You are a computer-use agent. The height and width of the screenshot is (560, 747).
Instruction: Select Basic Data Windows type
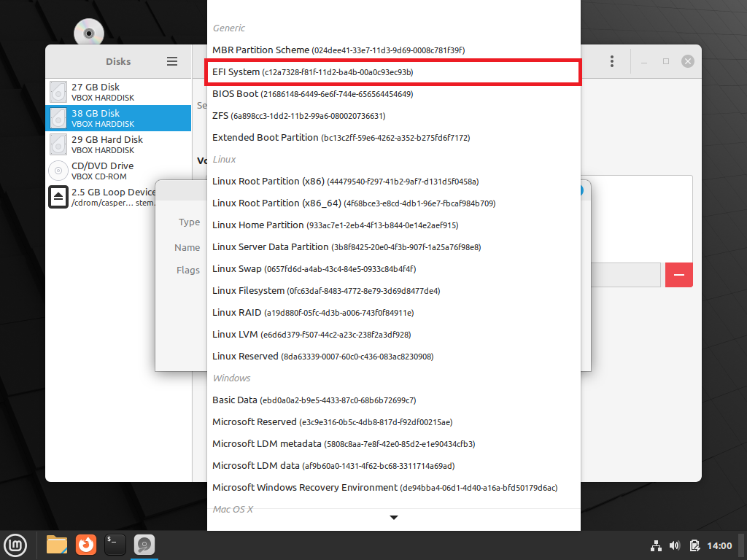point(393,400)
